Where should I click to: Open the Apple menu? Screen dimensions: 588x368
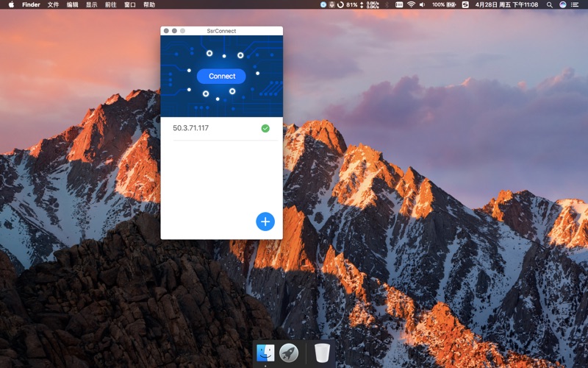[x=11, y=4]
